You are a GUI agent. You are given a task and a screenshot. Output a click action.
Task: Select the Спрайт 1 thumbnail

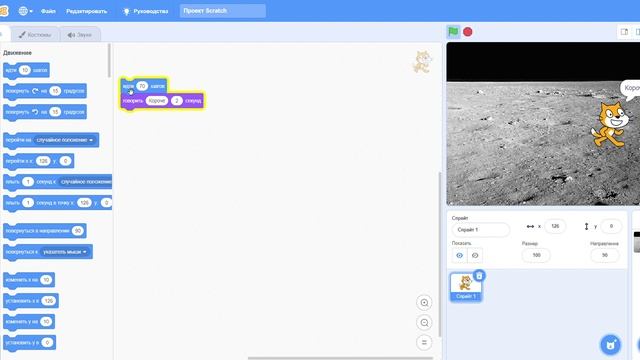(466, 287)
